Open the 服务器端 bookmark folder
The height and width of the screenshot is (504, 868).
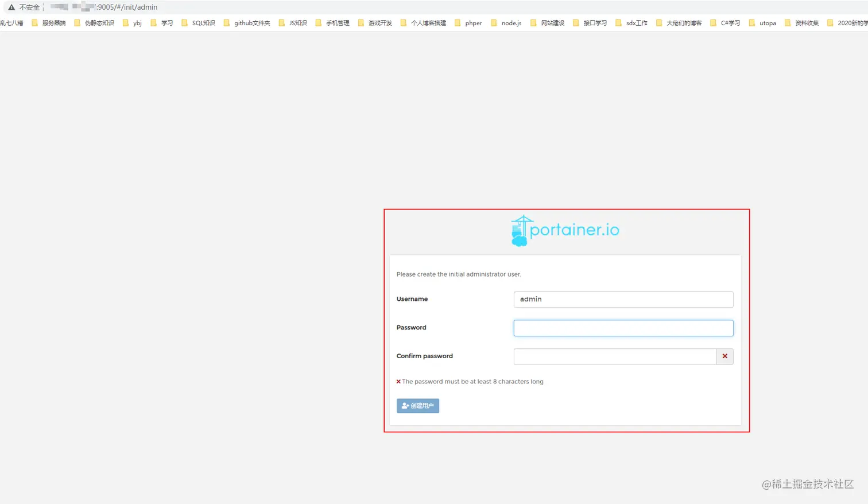[49, 23]
